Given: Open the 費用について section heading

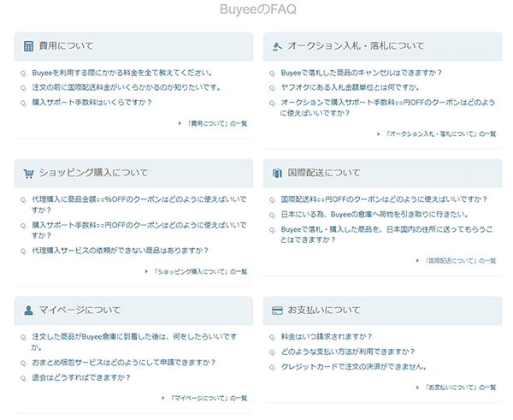Looking at the screenshot, I should click(66, 46).
